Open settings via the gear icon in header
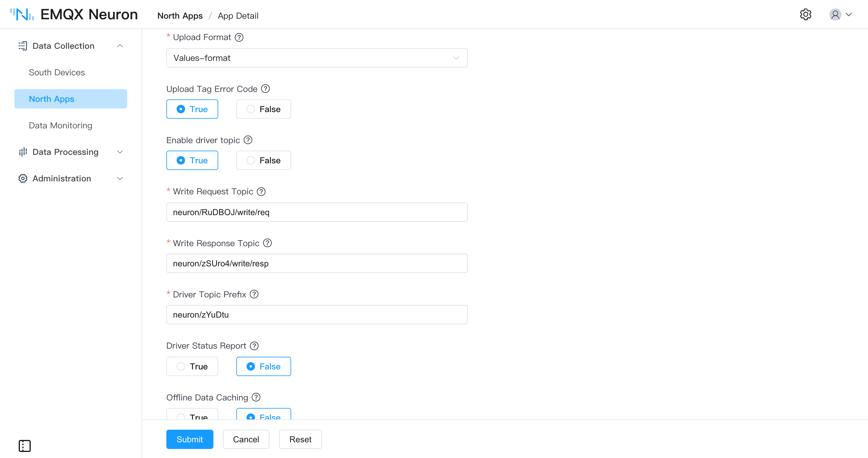Viewport: 868px width, 458px height. click(806, 14)
